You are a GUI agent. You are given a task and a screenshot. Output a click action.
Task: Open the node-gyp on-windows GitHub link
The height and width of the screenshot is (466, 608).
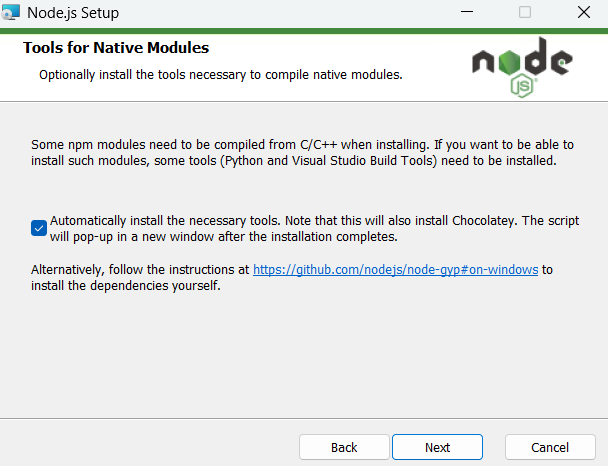(396, 269)
